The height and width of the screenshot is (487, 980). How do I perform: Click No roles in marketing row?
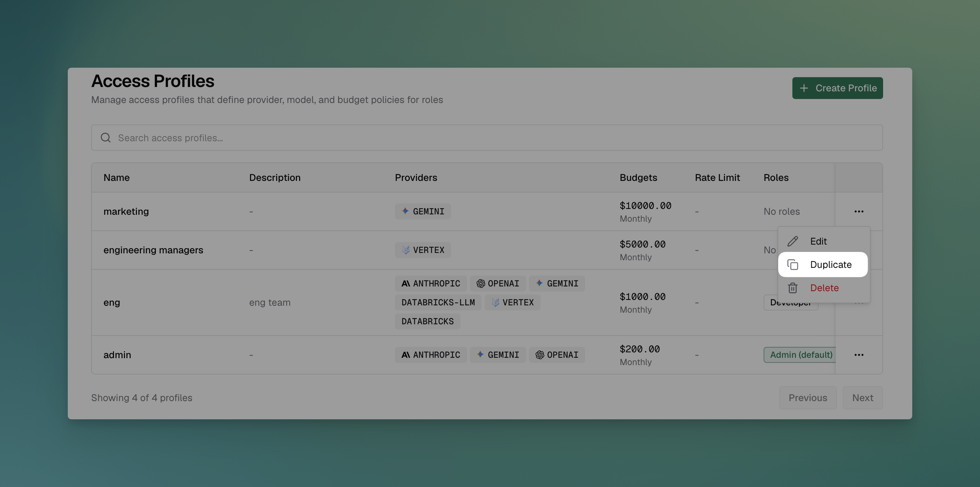pos(781,211)
